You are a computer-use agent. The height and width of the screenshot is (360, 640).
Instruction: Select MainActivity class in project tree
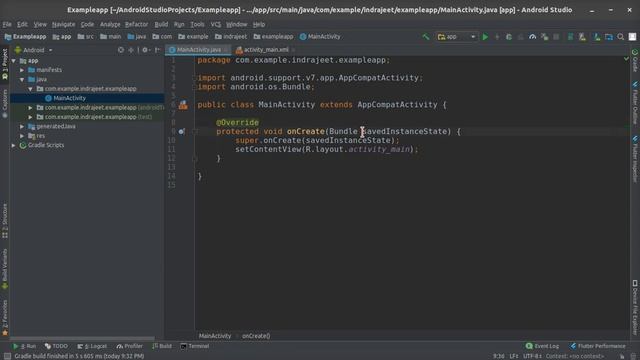tap(69, 98)
